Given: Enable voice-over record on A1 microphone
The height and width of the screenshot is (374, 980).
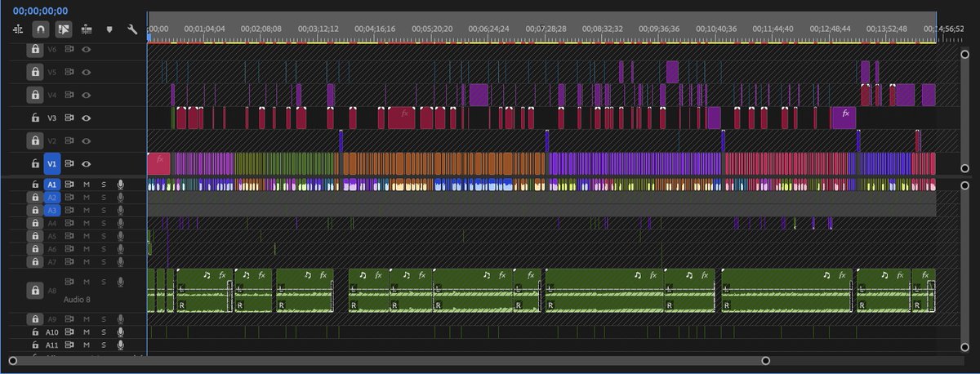Looking at the screenshot, I should (x=120, y=185).
